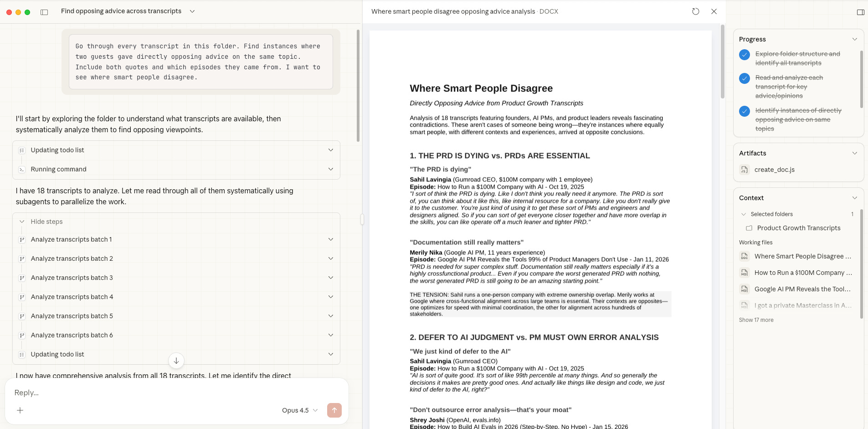This screenshot has width=868, height=429.
Task: Click the Working files label
Action: click(x=755, y=243)
